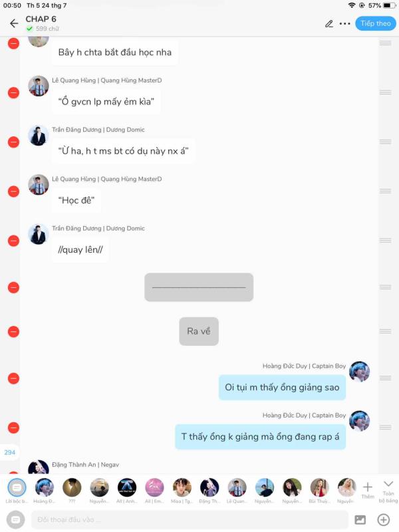The image size is (399, 532).
Task: Tap the Tiếp theo button
Action: point(376,23)
